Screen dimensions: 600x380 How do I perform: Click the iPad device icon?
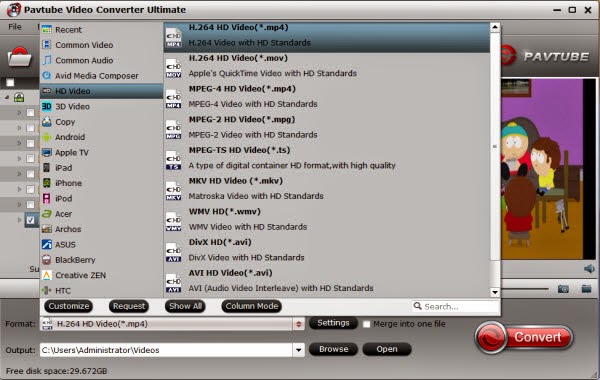click(47, 168)
